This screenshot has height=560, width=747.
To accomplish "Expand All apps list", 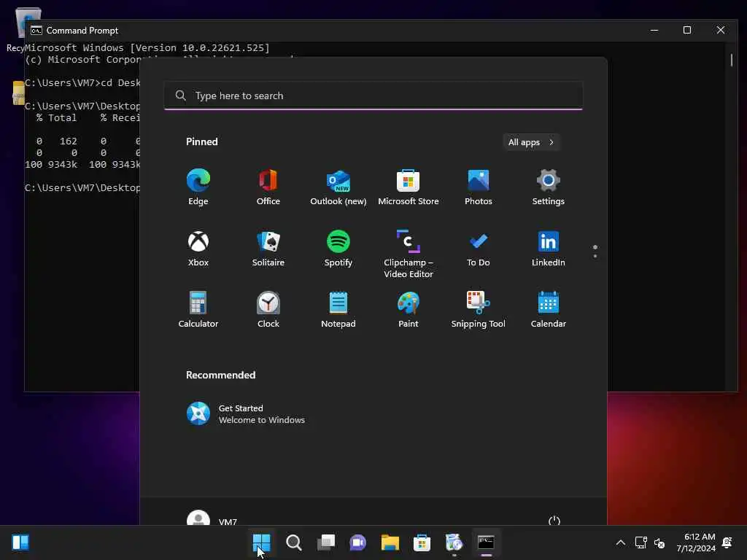I will 531,142.
